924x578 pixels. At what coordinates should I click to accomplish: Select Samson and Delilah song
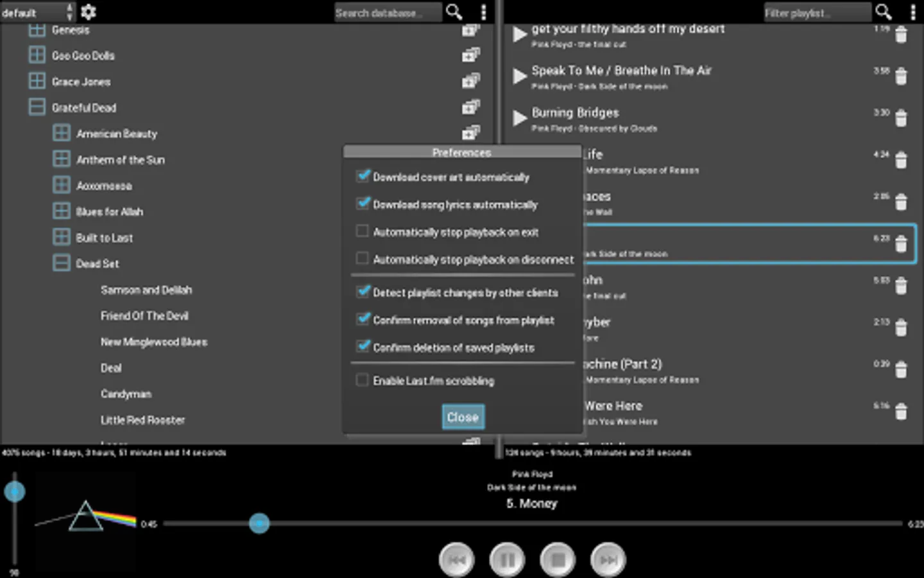pyautogui.click(x=146, y=290)
